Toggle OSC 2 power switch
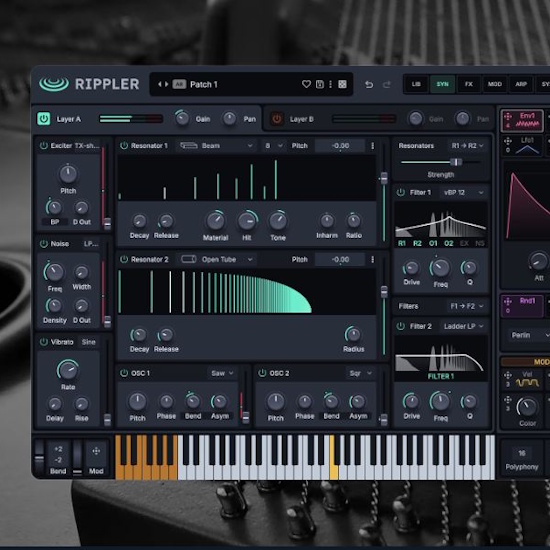 pos(262,373)
